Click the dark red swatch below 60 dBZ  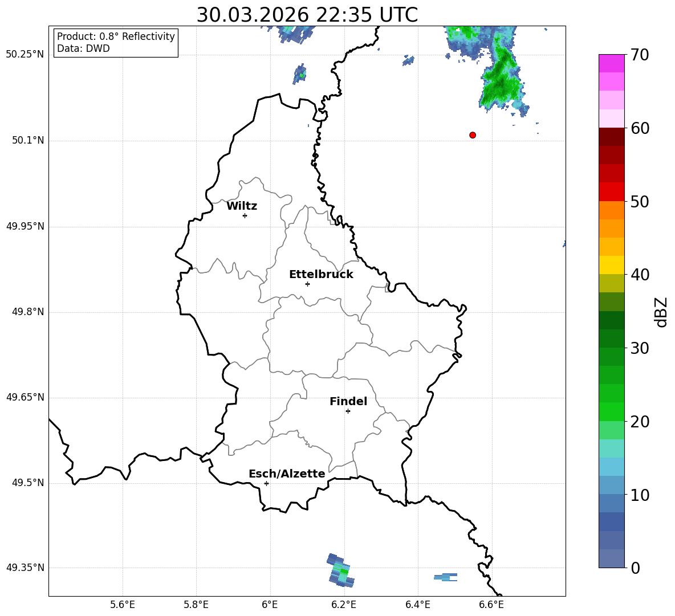pyautogui.click(x=612, y=137)
